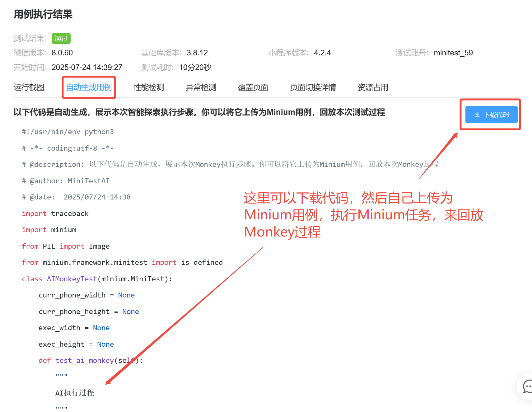The width and height of the screenshot is (532, 412).
Task: Click the @date: 2025/07/24 14:38 line
Action: [76, 197]
